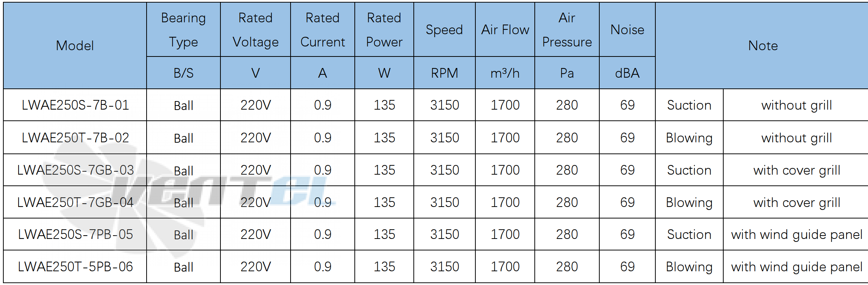Click model LWAE250S-7GB-03
Viewport: 868px width, 285px height.
75,170
